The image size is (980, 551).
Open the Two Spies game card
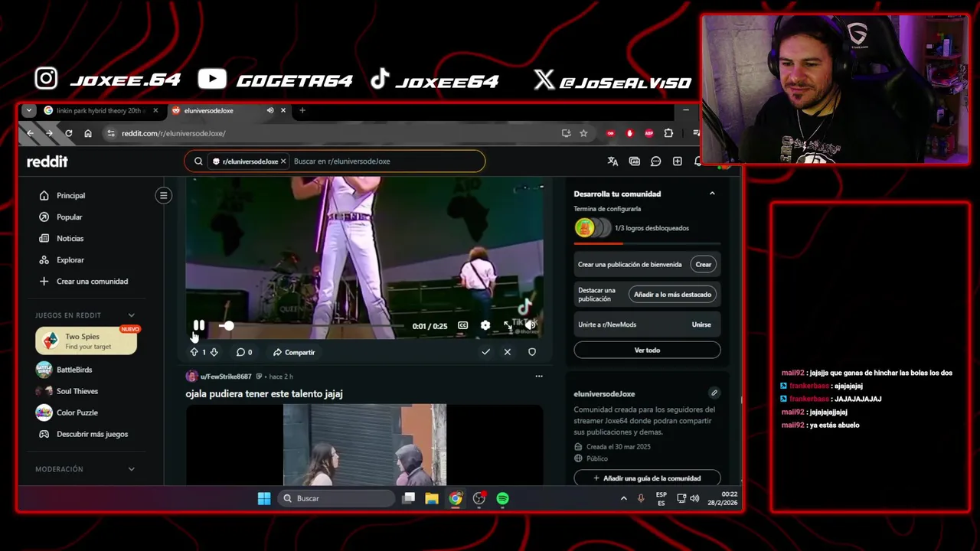tap(86, 341)
